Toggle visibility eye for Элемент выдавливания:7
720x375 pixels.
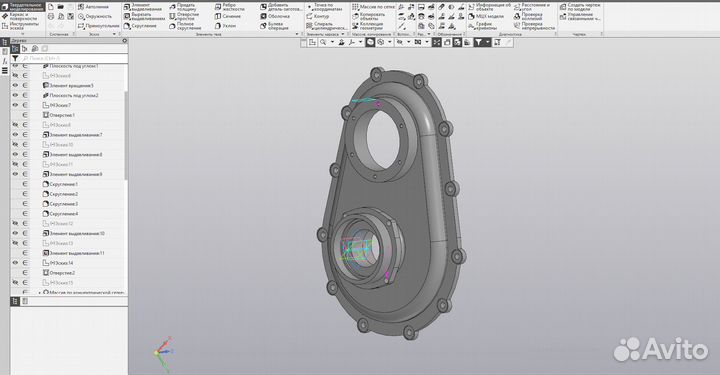[x=15, y=134]
